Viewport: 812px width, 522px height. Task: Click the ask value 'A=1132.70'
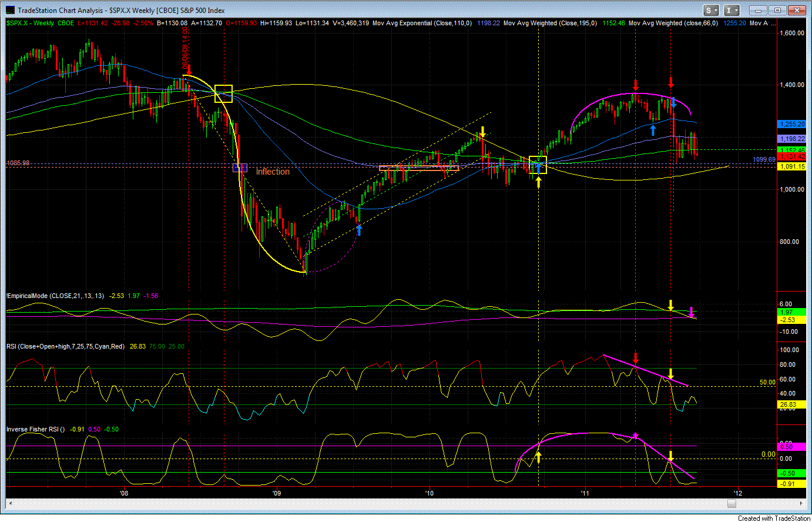click(x=207, y=24)
